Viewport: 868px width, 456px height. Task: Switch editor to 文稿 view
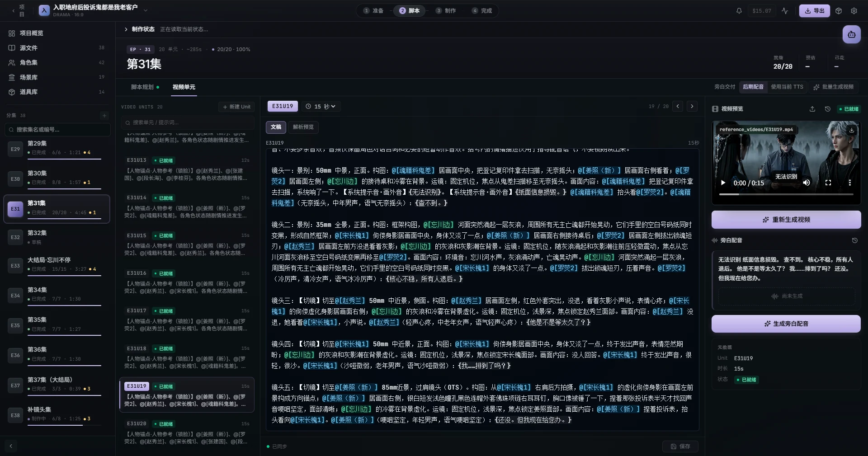tap(276, 127)
